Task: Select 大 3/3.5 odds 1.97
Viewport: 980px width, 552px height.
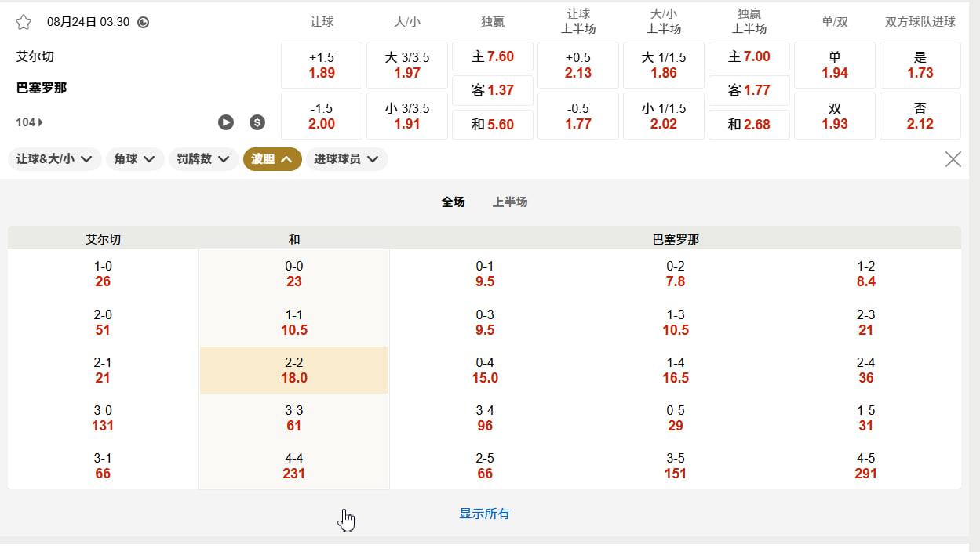Action: coord(407,65)
